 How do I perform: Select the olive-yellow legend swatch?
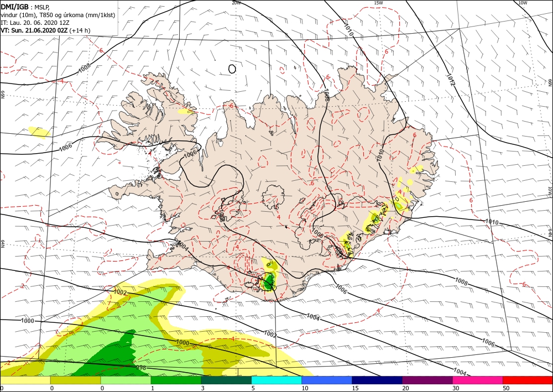point(75,380)
